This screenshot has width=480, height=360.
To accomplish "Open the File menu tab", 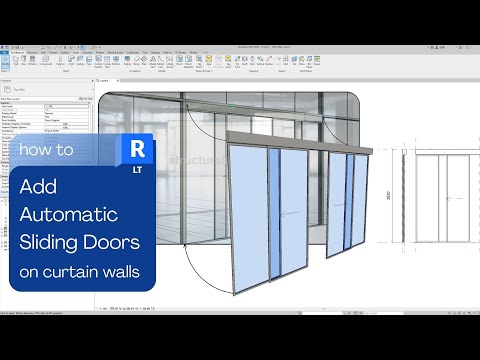I will pyautogui.click(x=5, y=52).
